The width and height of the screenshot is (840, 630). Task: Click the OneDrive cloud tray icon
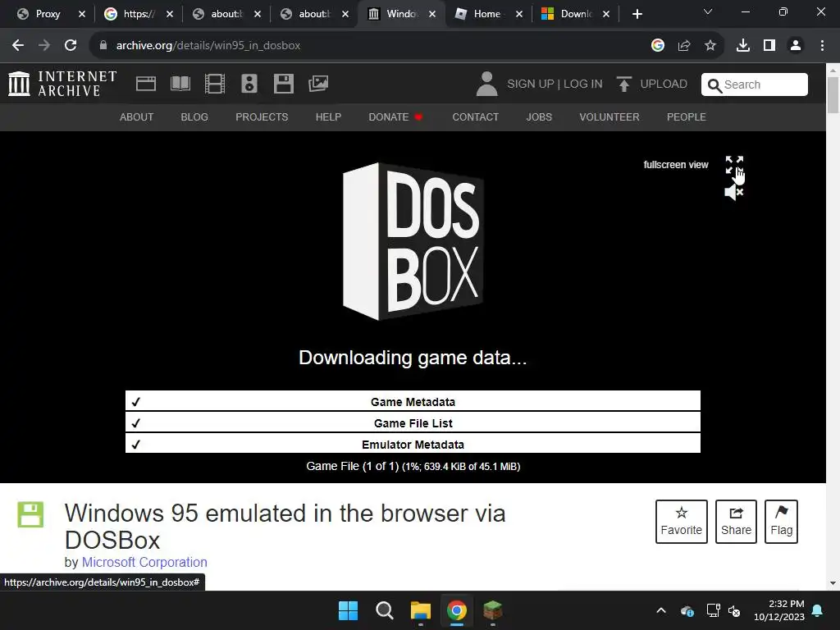(x=687, y=610)
